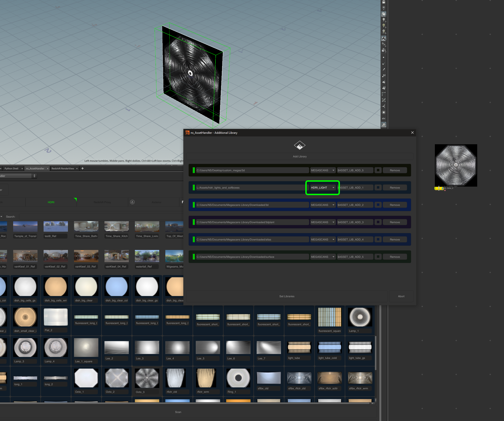
Task: Toggle primitive normals display icon
Action: coord(384,82)
